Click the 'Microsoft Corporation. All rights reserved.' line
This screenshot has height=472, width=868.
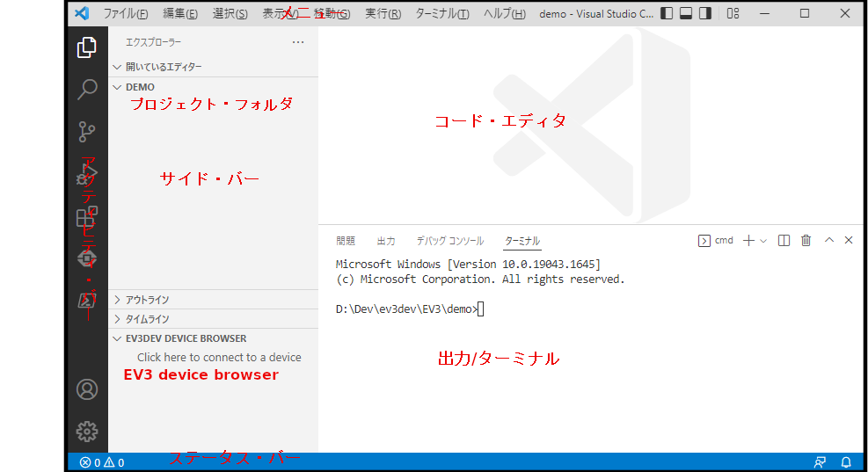pyautogui.click(x=492, y=280)
